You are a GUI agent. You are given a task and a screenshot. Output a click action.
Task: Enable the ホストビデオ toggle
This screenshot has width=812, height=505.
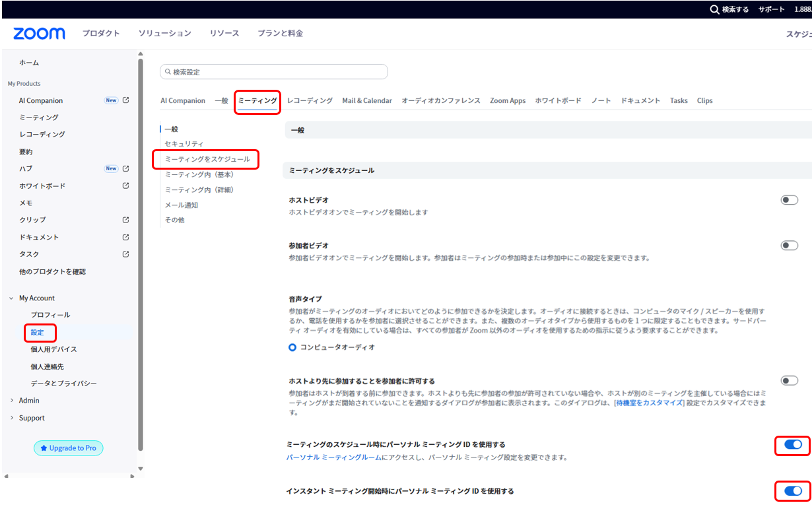[789, 200]
